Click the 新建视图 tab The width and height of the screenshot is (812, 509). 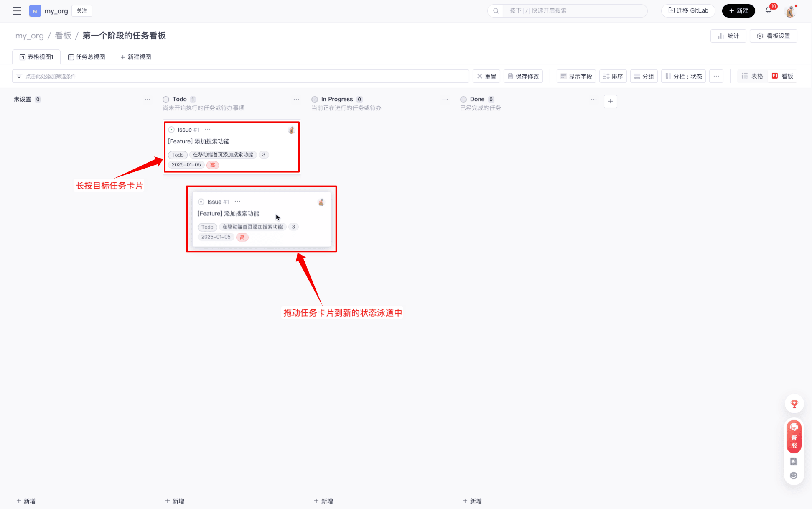(x=136, y=57)
